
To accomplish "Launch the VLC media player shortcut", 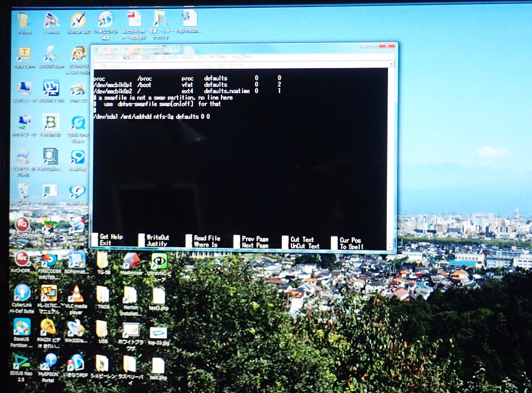I will (76, 300).
